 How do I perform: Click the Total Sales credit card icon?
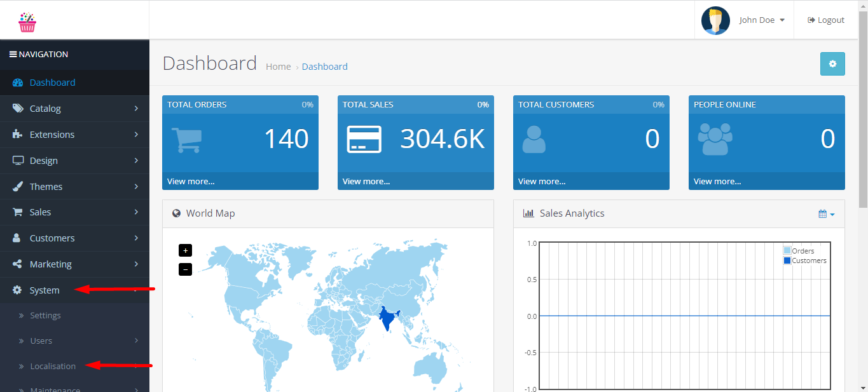coord(364,139)
